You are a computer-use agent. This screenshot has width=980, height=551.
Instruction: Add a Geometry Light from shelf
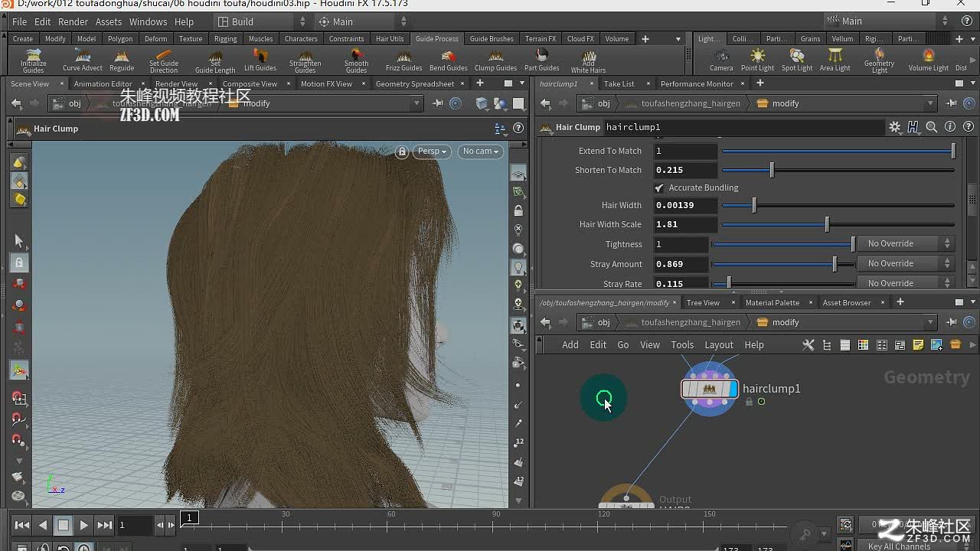pyautogui.click(x=879, y=60)
